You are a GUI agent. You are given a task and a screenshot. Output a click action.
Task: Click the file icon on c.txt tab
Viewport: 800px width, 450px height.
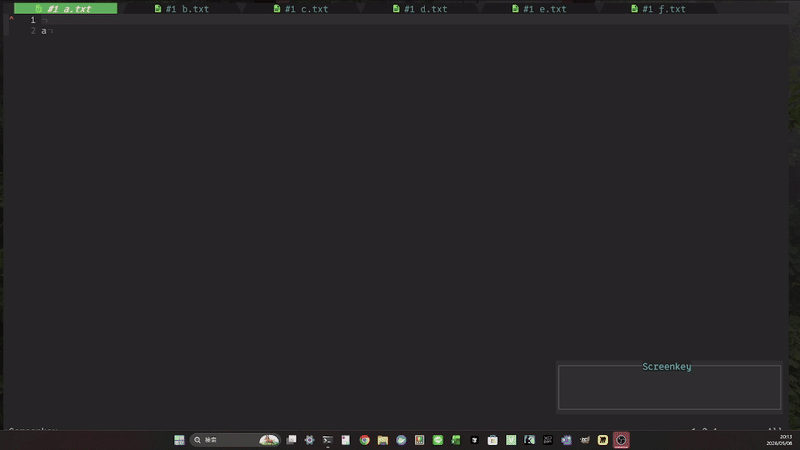277,9
